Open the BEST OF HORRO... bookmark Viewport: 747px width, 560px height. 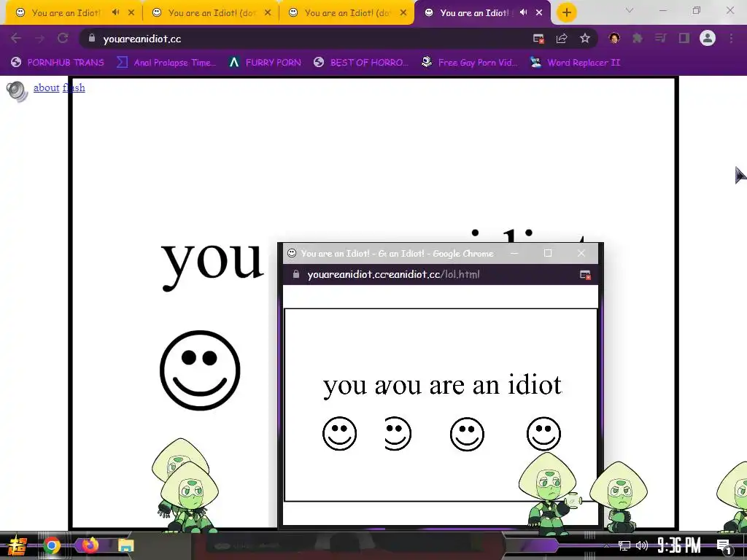click(361, 63)
